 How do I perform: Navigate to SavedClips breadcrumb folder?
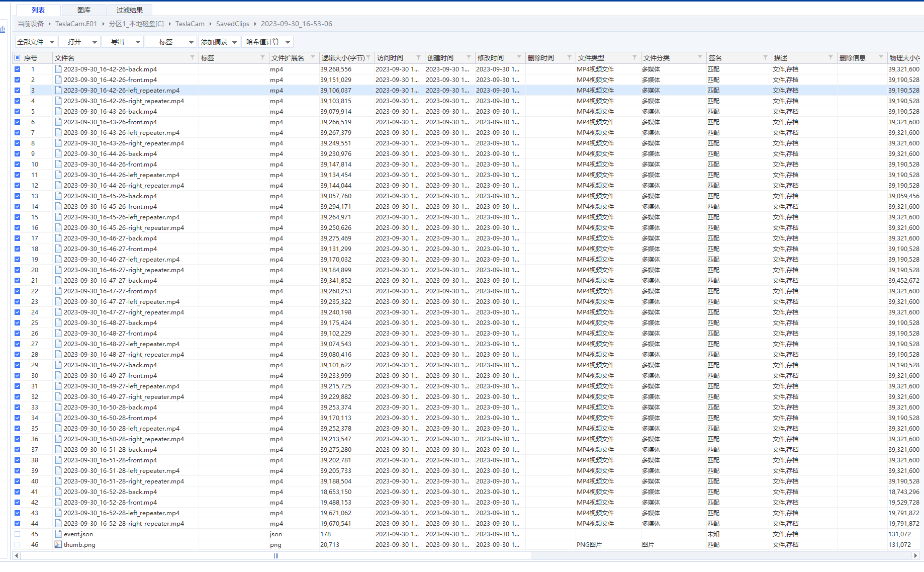233,24
